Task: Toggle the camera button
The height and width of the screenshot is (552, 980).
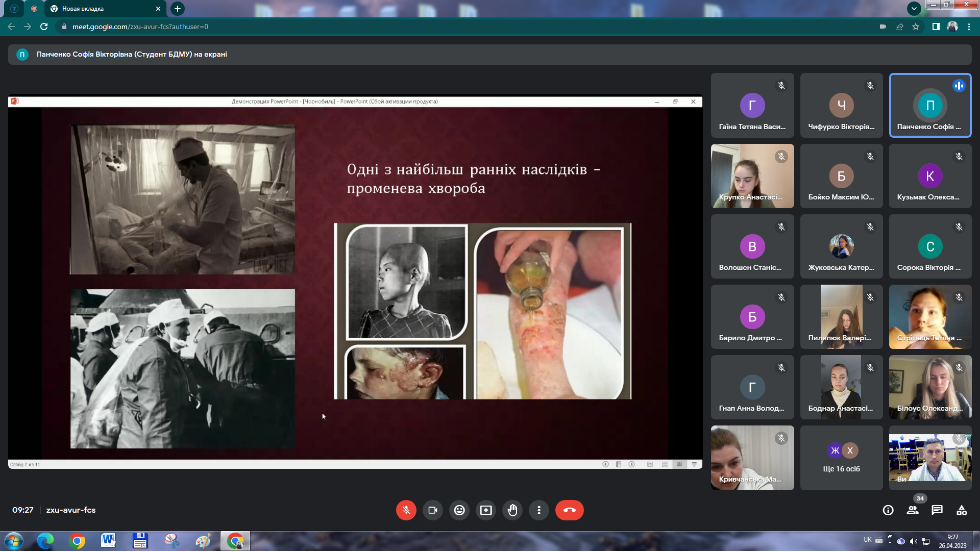Action: coord(433,510)
